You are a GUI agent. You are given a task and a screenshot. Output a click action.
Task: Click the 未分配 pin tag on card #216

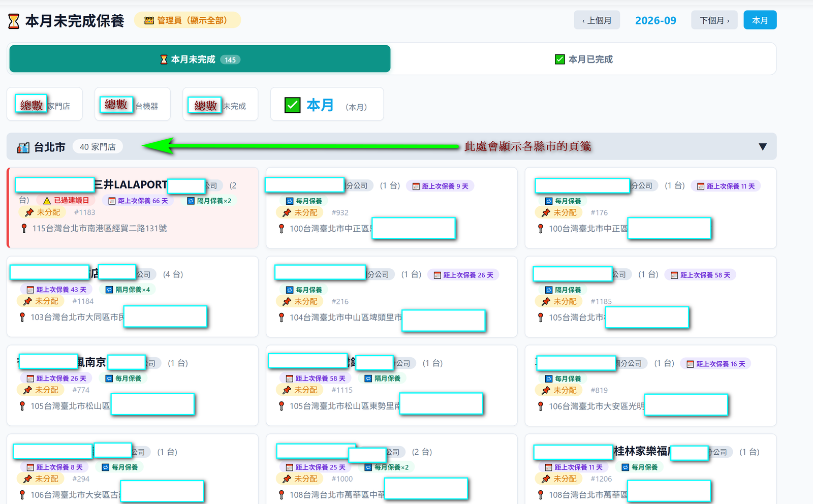tap(300, 302)
